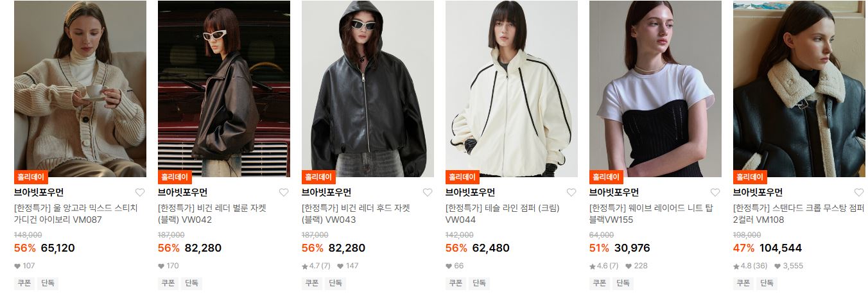This screenshot has width=868, height=303.
Task: Click the 4.8 star rating icon
Action: tap(736, 266)
